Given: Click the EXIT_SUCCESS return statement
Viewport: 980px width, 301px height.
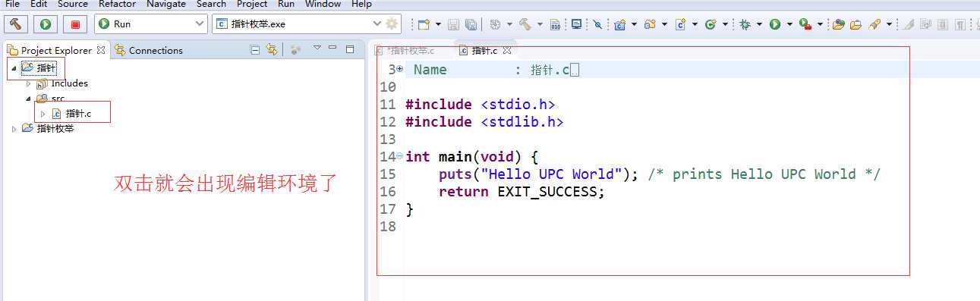Looking at the screenshot, I should tap(522, 191).
